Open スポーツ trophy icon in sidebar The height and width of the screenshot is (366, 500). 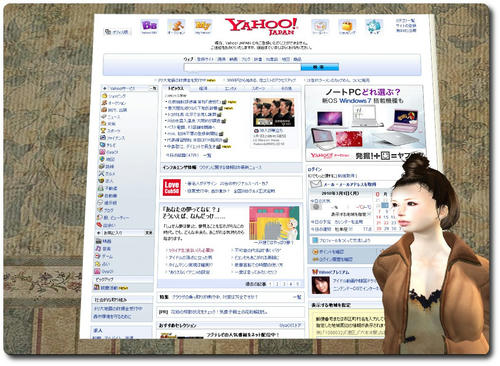(x=103, y=131)
